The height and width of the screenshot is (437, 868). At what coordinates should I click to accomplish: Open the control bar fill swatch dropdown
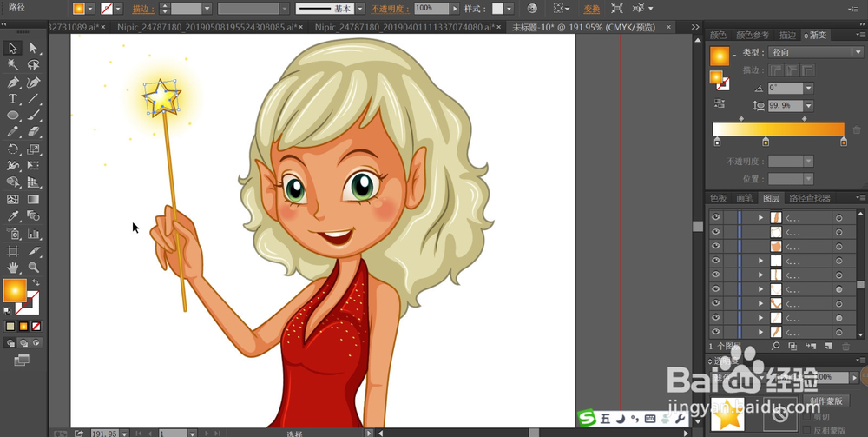[x=90, y=9]
